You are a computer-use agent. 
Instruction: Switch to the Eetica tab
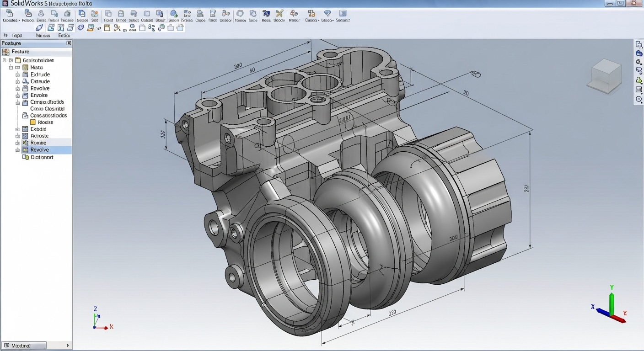click(x=64, y=35)
